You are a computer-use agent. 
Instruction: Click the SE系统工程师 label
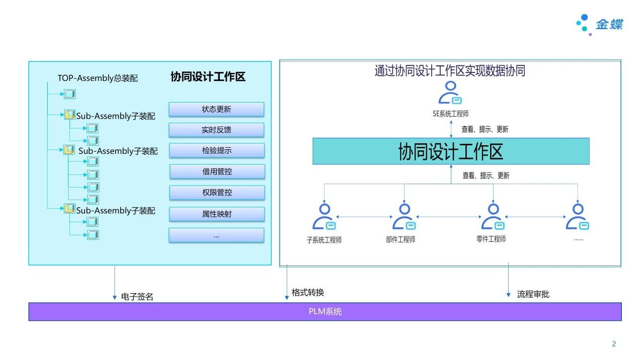tap(451, 114)
